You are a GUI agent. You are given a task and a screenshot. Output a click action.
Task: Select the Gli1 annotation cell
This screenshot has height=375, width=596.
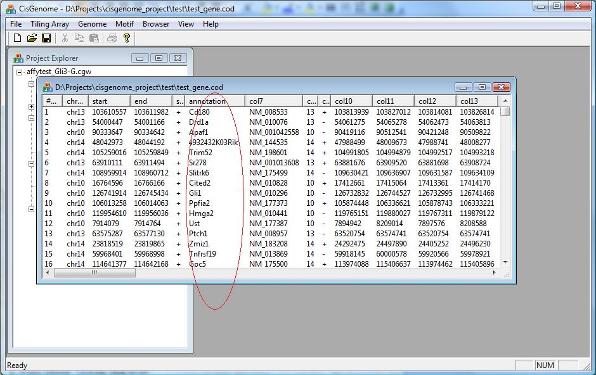pos(195,193)
